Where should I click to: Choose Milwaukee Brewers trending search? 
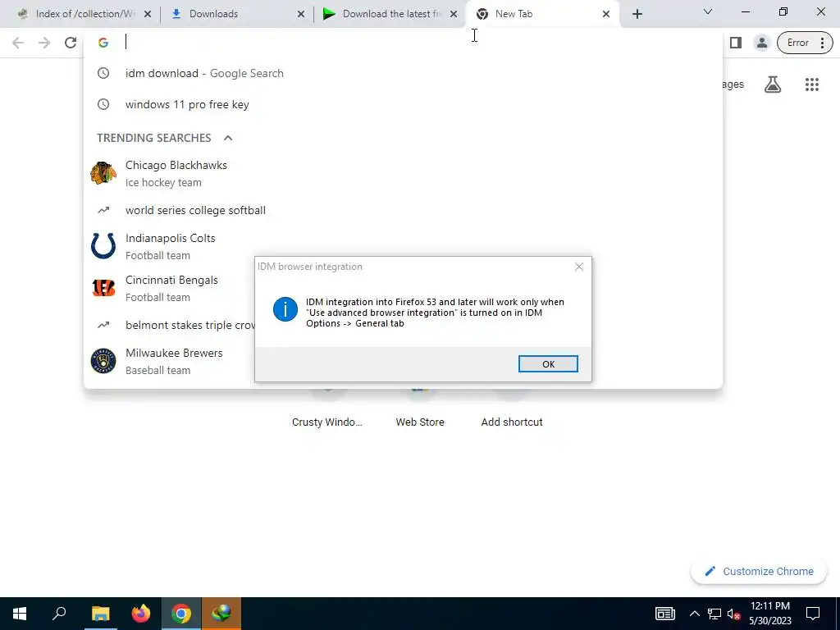169,361
